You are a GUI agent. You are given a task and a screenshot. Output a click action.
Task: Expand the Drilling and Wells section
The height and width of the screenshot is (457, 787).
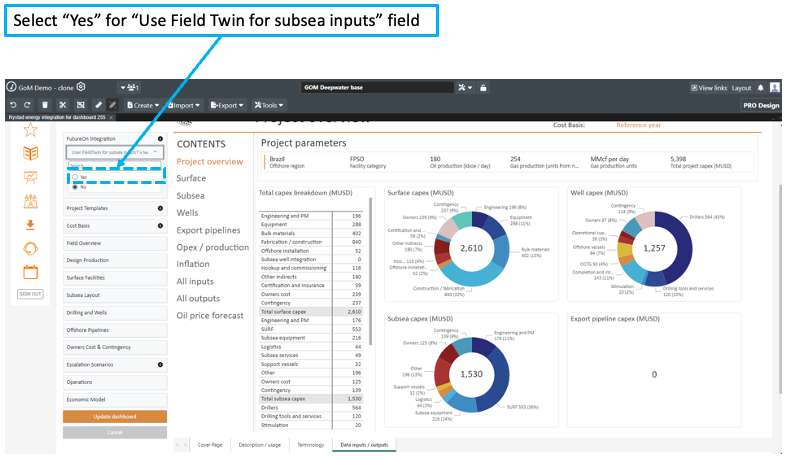pos(114,313)
